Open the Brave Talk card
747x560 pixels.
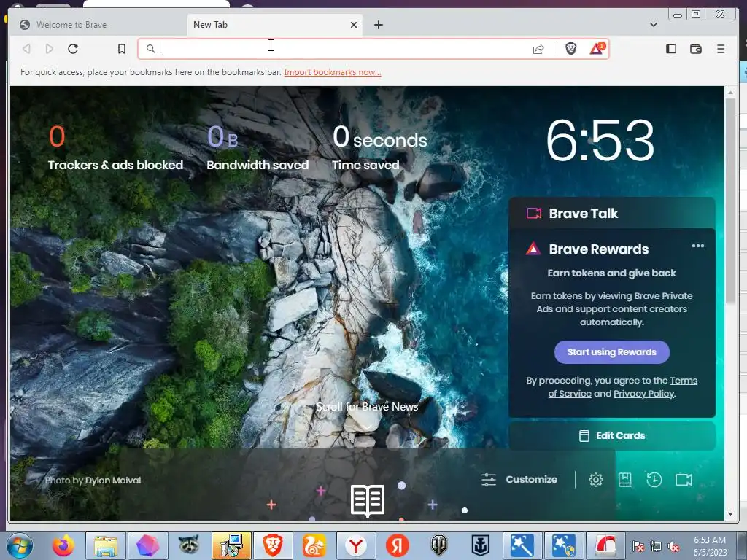612,213
